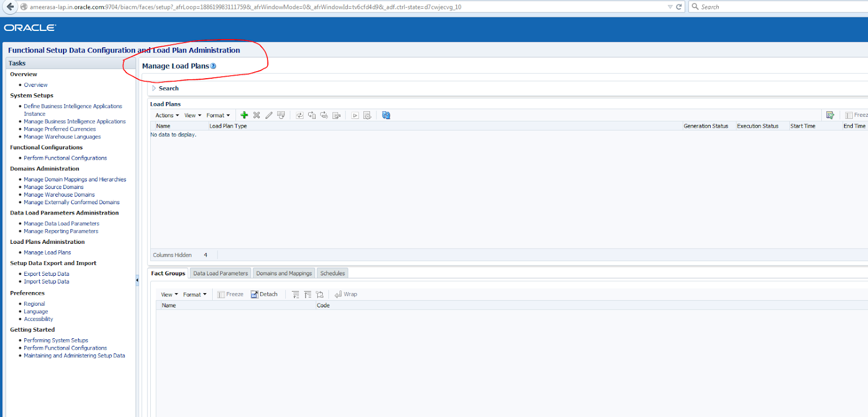Open the browser address bar history dropdown

click(x=670, y=7)
